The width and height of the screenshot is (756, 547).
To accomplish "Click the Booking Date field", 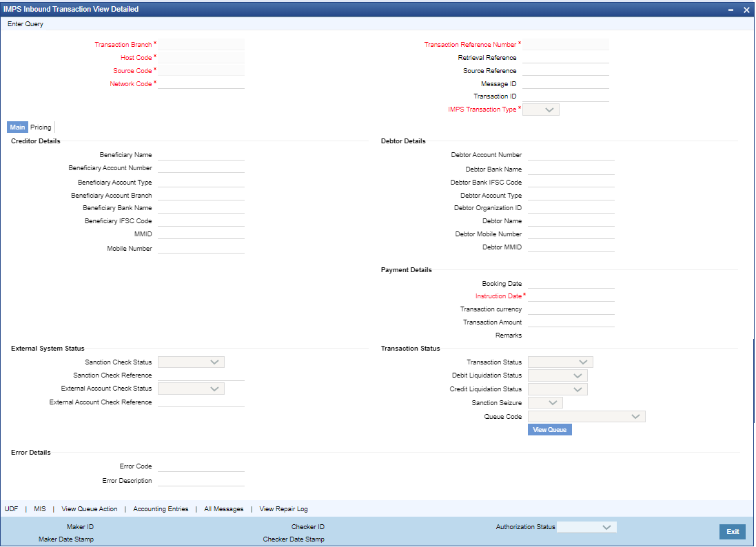I will 571,283.
